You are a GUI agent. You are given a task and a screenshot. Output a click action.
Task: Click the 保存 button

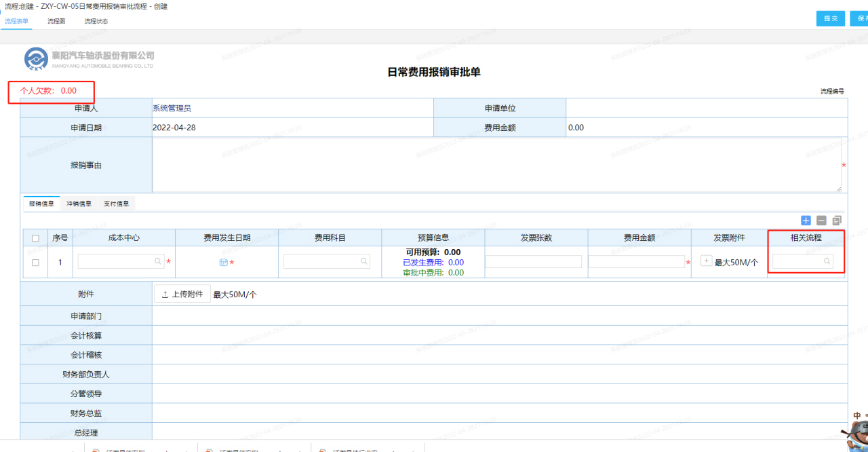point(859,18)
